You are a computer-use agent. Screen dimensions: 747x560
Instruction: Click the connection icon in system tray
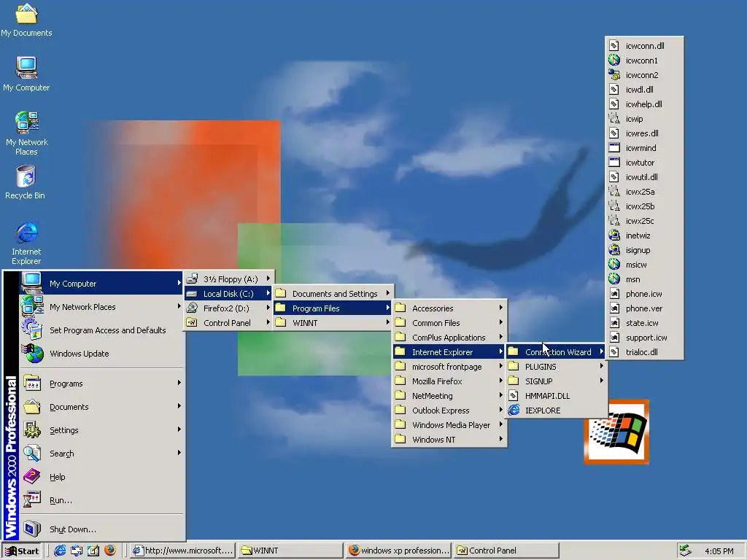(685, 551)
